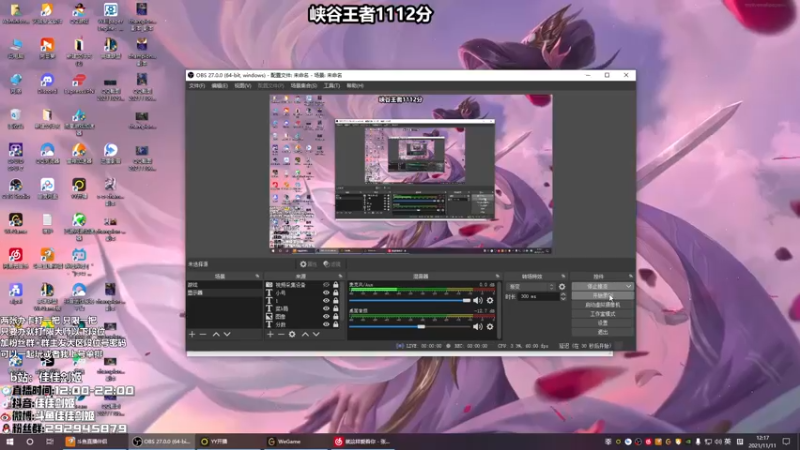Add a new scene with the plus icon under 场景

tap(192, 335)
